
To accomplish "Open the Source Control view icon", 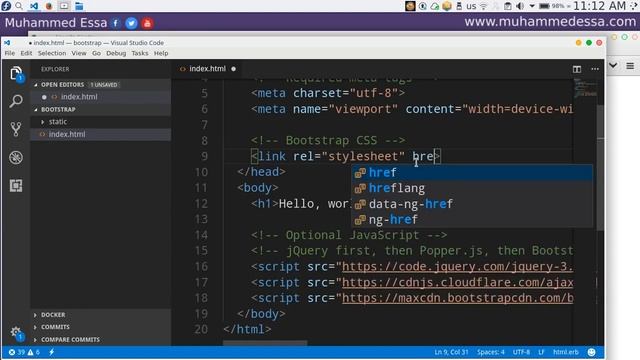I will 16,129.
